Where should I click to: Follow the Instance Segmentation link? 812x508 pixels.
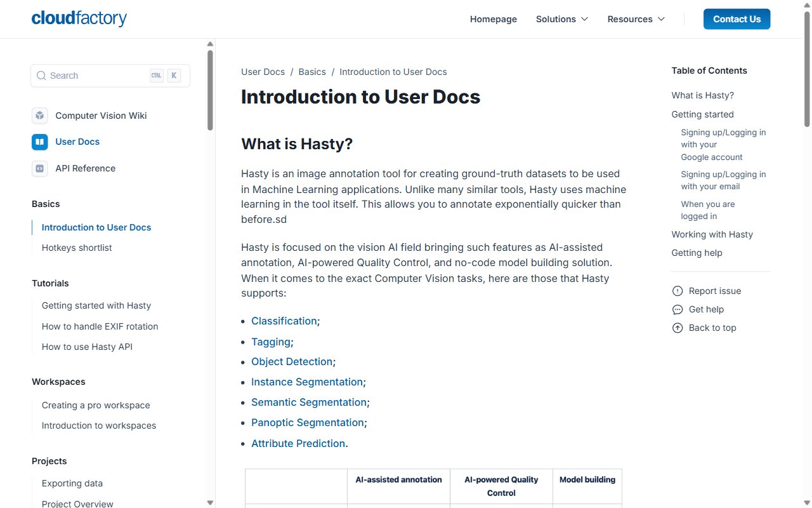pyautogui.click(x=307, y=382)
